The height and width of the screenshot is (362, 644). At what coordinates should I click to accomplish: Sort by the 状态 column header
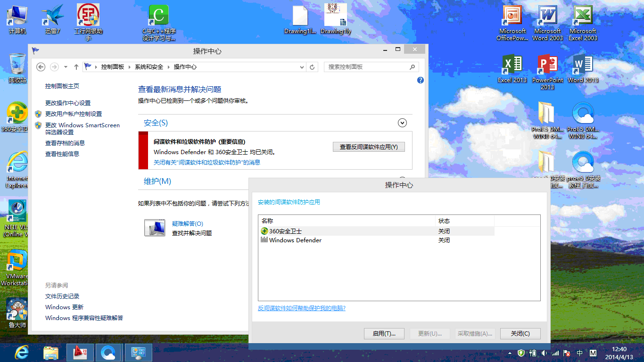(464, 221)
